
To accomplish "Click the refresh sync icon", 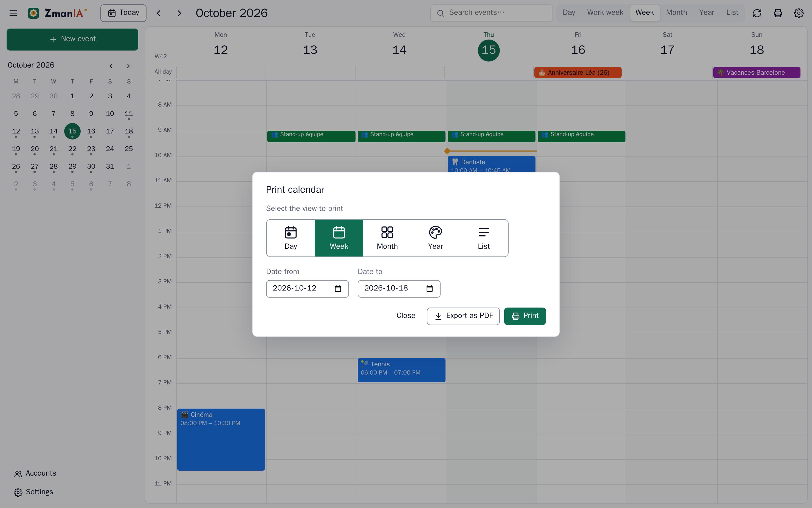I will [757, 13].
